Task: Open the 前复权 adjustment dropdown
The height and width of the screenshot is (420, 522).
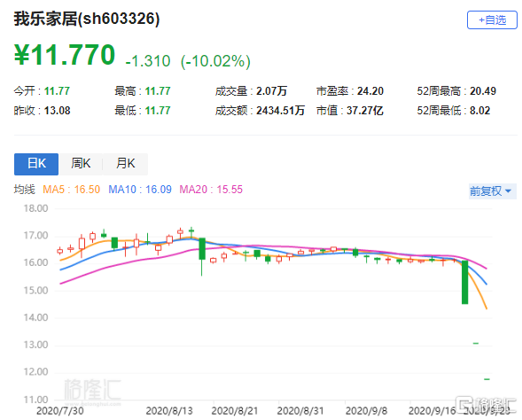Action: coord(492,191)
